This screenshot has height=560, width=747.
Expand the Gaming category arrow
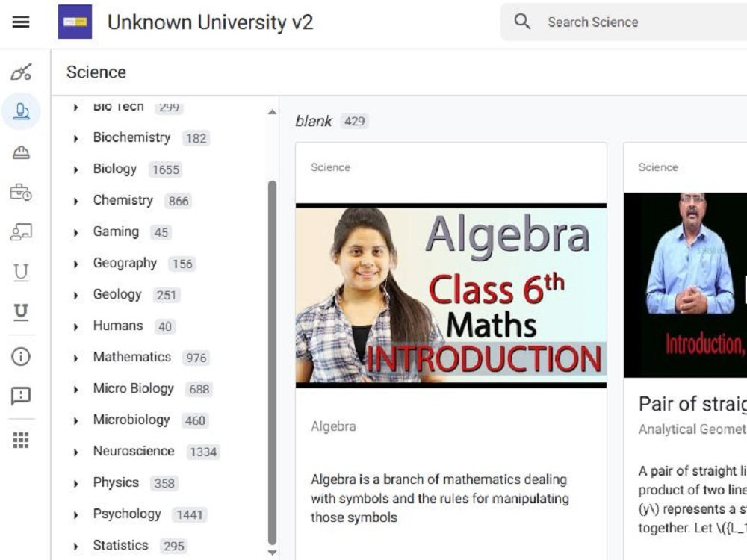pyautogui.click(x=75, y=233)
